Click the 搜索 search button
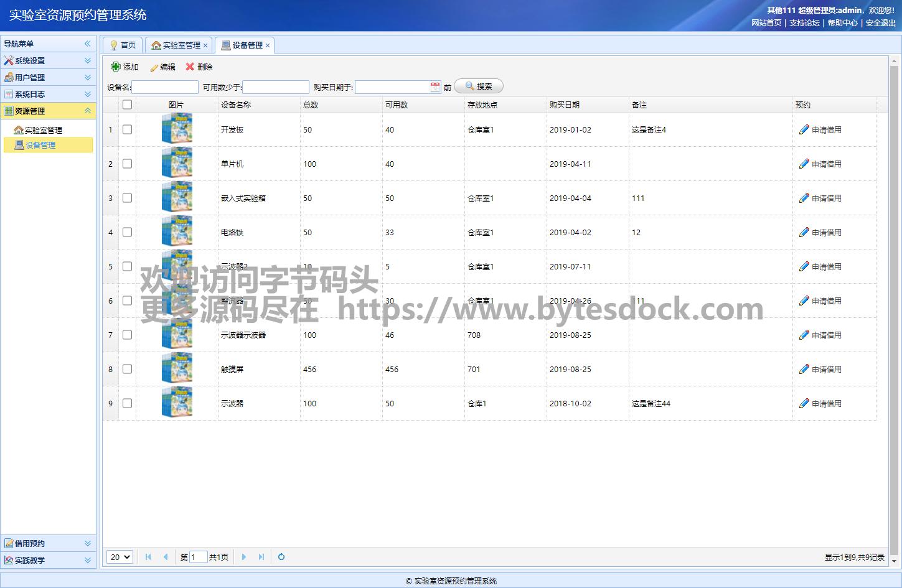 (479, 86)
